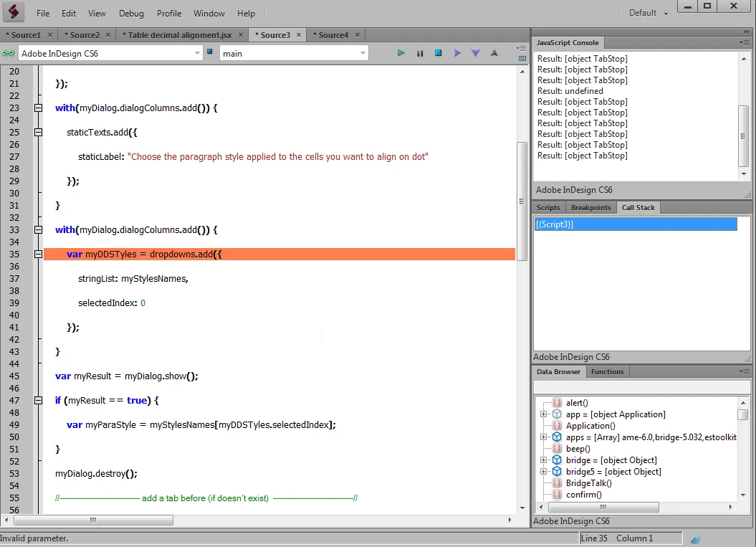Expand the app object in Data Browser
The width and height of the screenshot is (756, 547).
pos(543,414)
